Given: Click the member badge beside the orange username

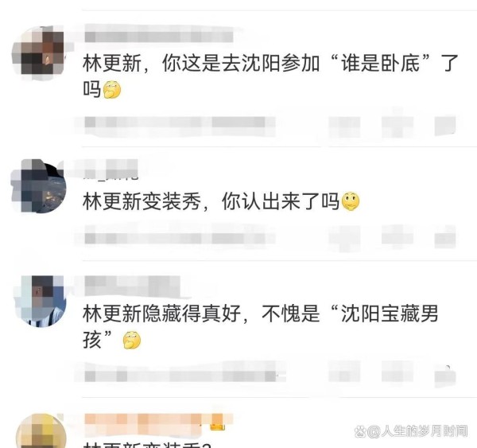Looking at the screenshot, I should (218, 422).
